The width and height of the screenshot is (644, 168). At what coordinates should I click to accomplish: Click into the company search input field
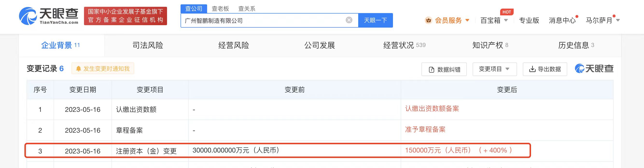263,20
